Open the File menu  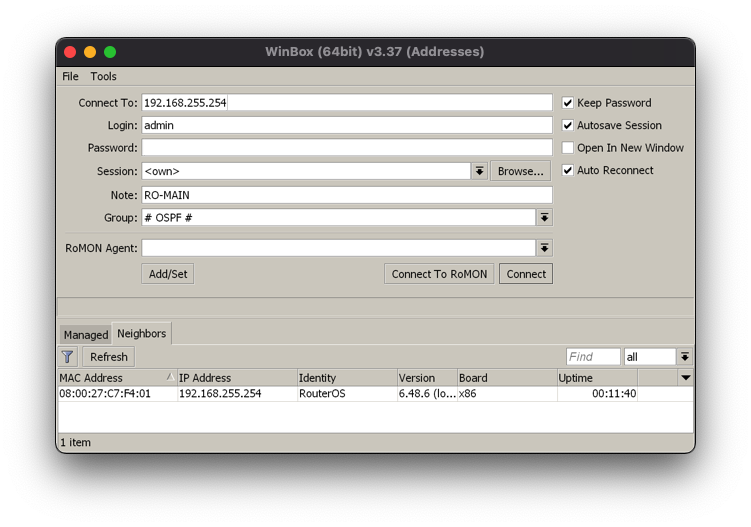(x=70, y=76)
